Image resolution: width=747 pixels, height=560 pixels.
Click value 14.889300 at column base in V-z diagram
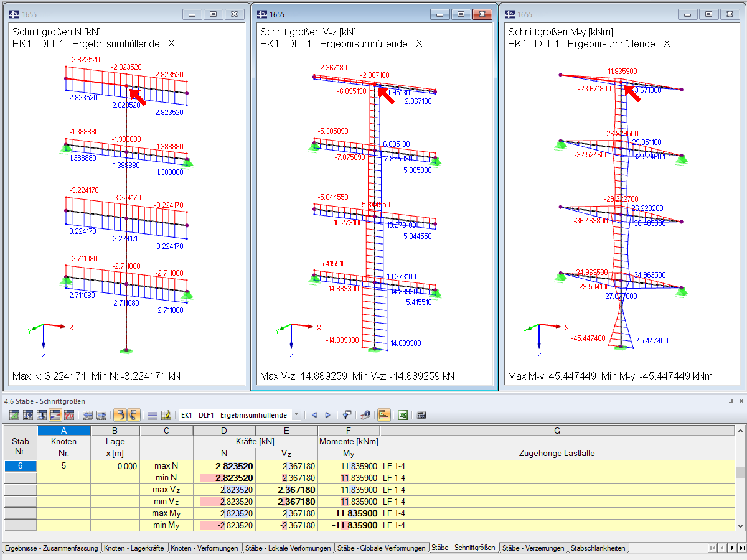(x=406, y=343)
